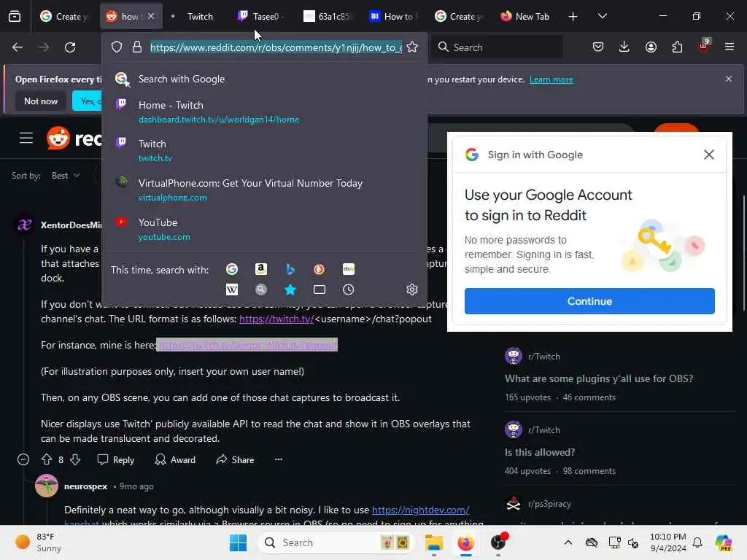Image resolution: width=747 pixels, height=560 pixels.
Task: Select the VirtualPhone.com suggestion
Action: [x=264, y=190]
